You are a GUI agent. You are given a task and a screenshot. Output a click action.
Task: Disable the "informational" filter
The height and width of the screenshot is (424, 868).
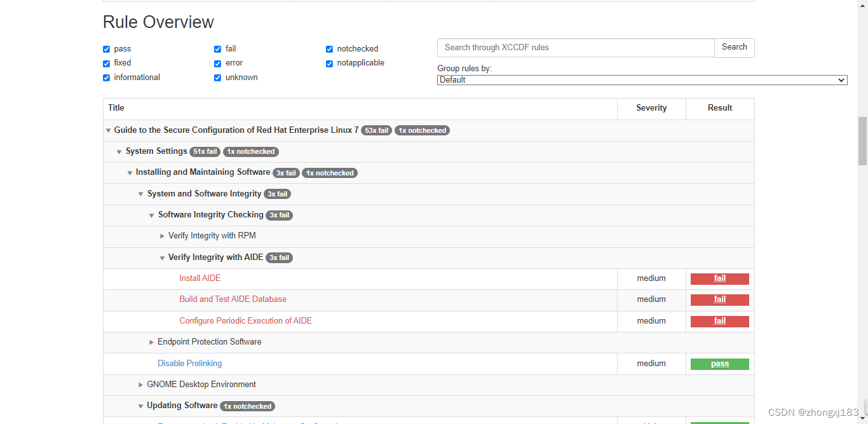106,78
